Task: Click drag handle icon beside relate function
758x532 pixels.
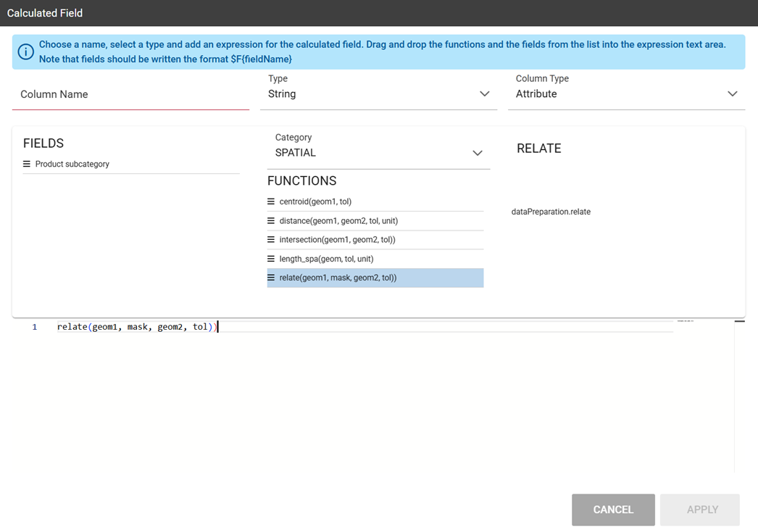Action: coord(271,278)
